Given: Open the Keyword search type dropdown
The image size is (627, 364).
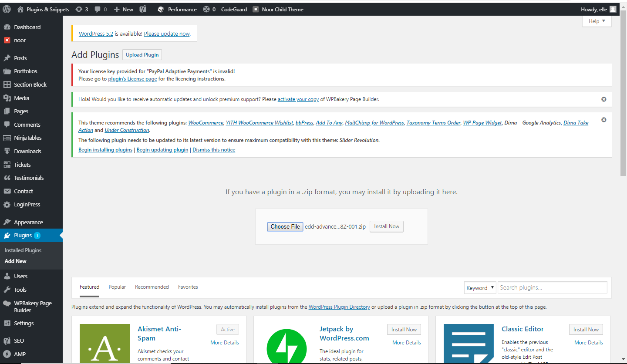Looking at the screenshot, I should point(480,287).
